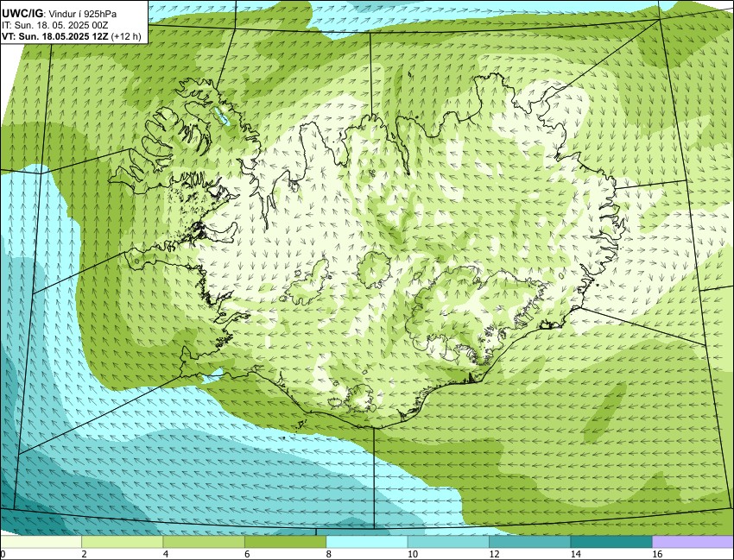Click the 'Vindur í 925hPa' label
Viewport: 734px width, 560px height.
pyautogui.click(x=83, y=15)
